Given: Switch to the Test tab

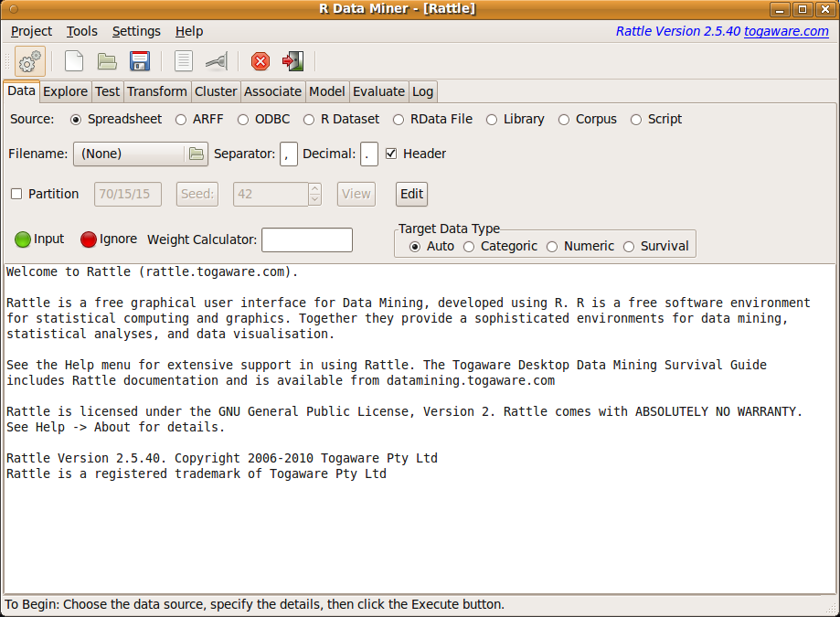Looking at the screenshot, I should tap(108, 91).
